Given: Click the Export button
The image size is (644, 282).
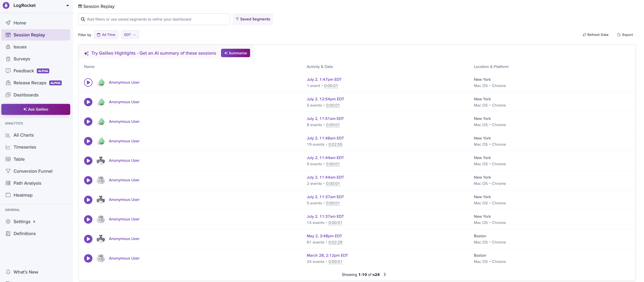Looking at the screenshot, I should (625, 35).
